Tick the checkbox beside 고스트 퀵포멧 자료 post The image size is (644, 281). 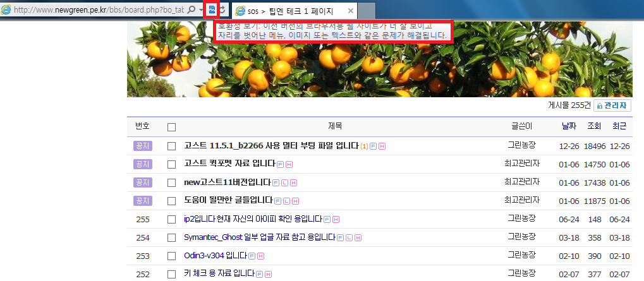[172, 164]
